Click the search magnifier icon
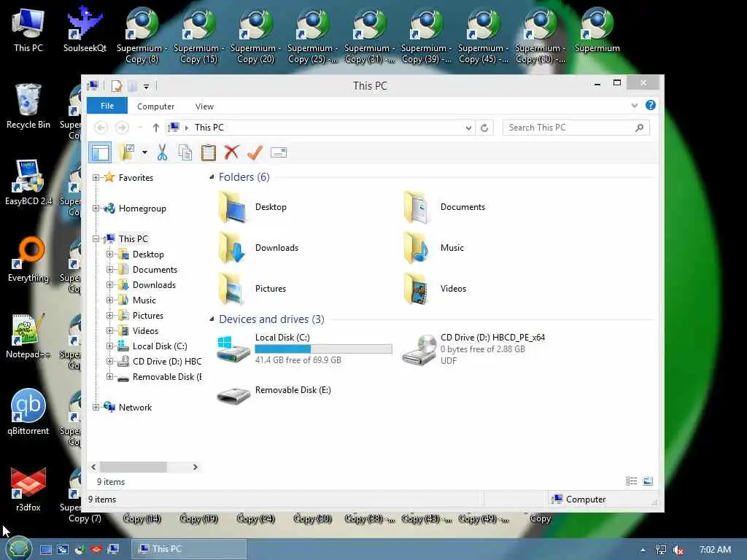The width and height of the screenshot is (747, 560). click(639, 128)
